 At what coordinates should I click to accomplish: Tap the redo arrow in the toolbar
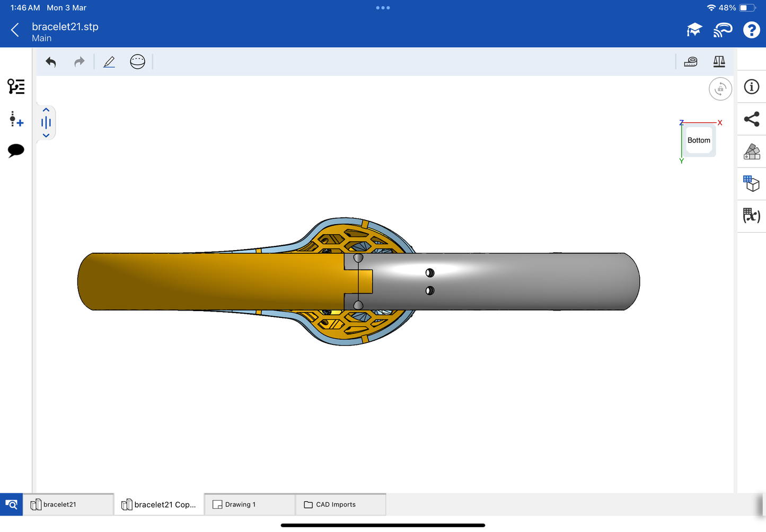[79, 62]
